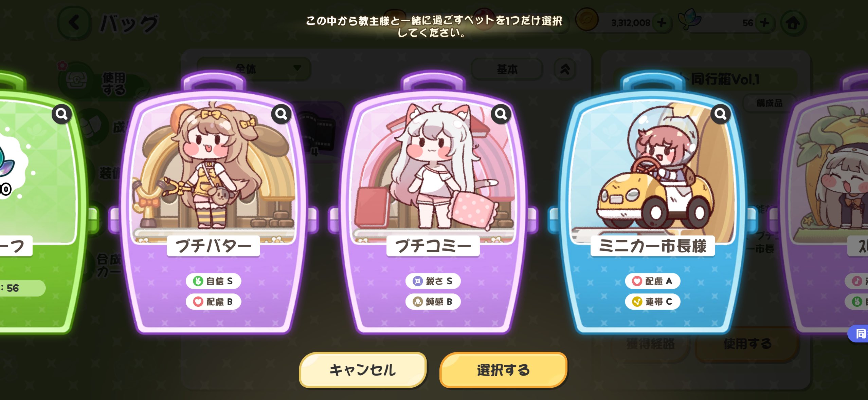The height and width of the screenshot is (400, 868).
Task: Add coins with the plus icon
Action: tap(662, 23)
